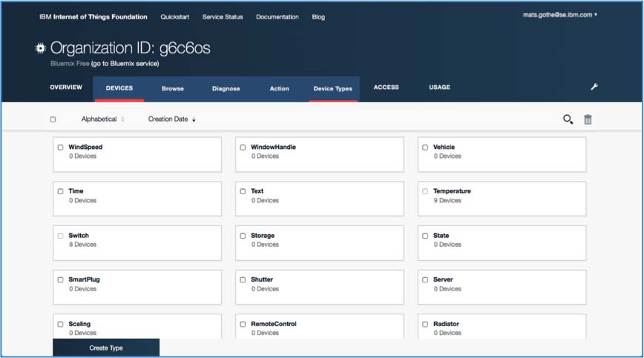Check the RemoteControl checkbox
Screen dimensions: 644x358
[x=243, y=324]
